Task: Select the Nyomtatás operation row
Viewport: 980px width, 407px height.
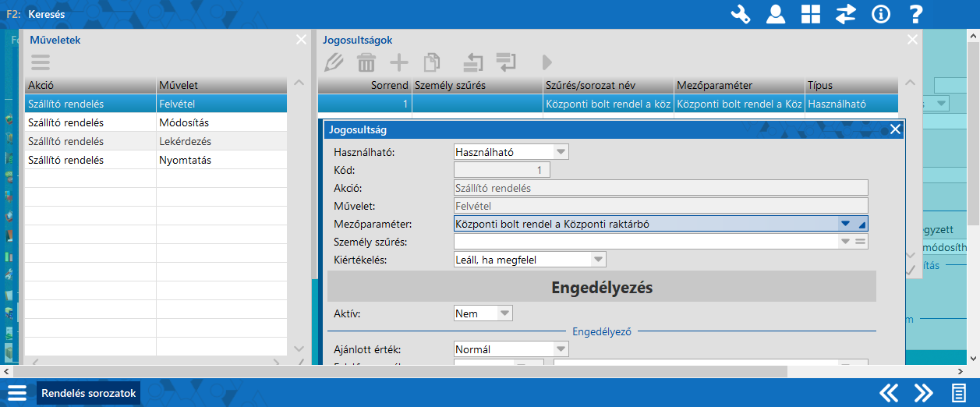Action: coord(156,160)
